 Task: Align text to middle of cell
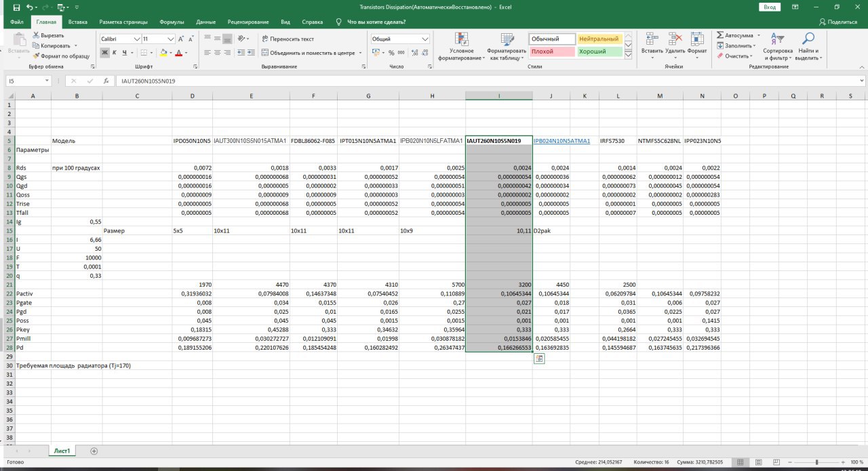pyautogui.click(x=217, y=39)
